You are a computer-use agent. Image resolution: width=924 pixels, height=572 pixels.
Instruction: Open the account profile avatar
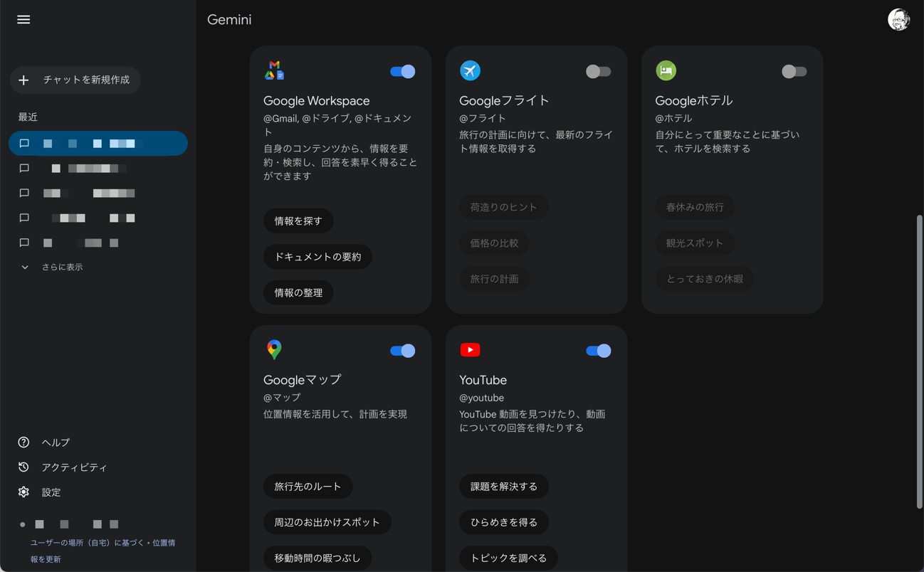[x=898, y=20]
